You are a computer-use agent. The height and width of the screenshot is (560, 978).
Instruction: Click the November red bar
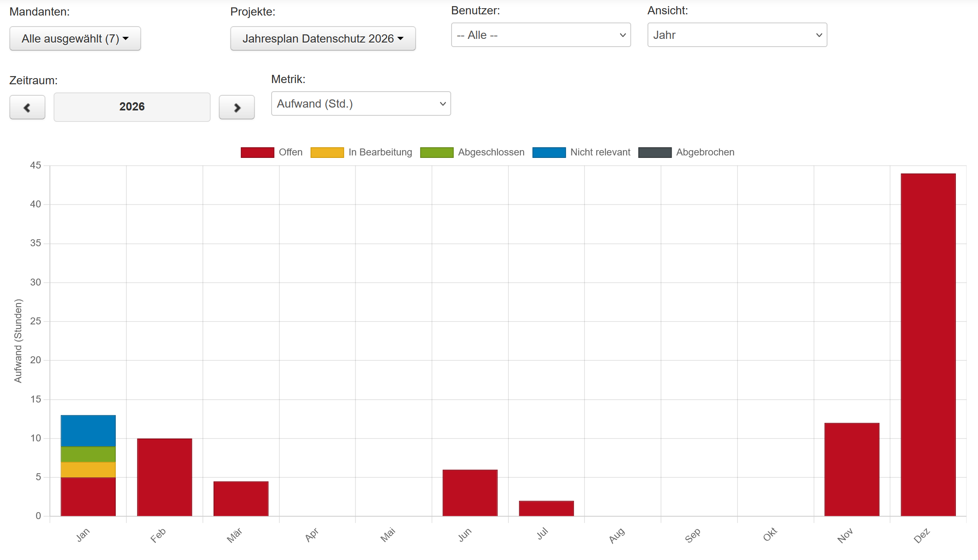point(852,469)
